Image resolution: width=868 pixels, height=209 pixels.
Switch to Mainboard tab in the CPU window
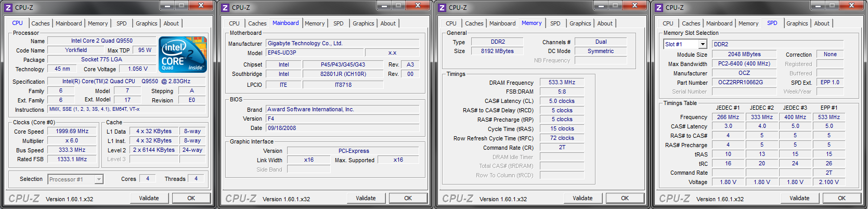69,23
